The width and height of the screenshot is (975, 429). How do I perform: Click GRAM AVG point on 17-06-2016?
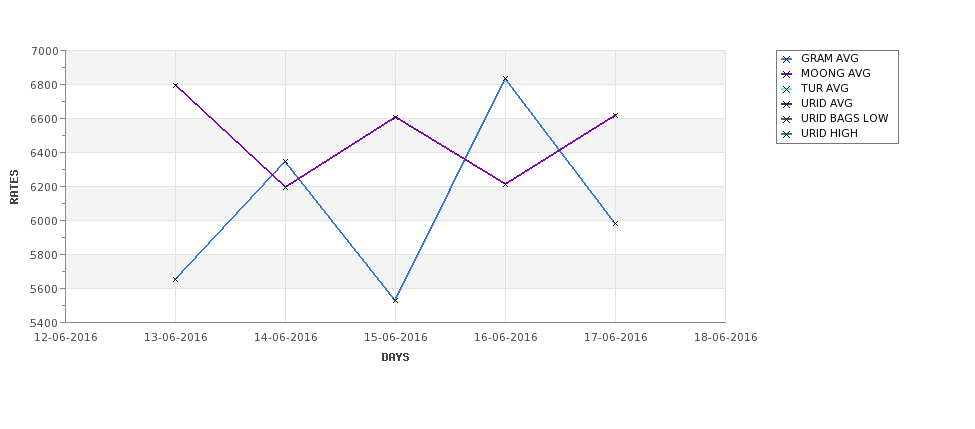[x=616, y=224]
